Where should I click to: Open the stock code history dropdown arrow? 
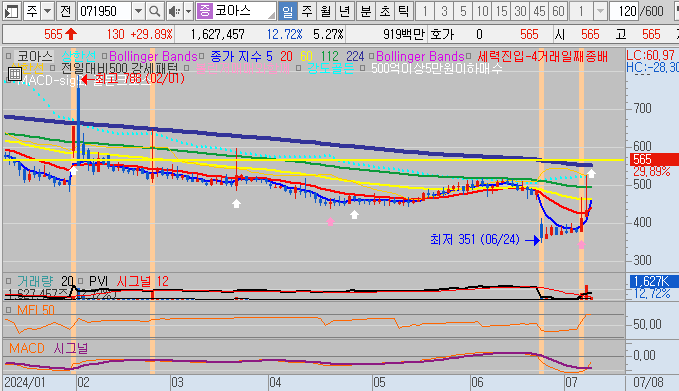pos(138,11)
